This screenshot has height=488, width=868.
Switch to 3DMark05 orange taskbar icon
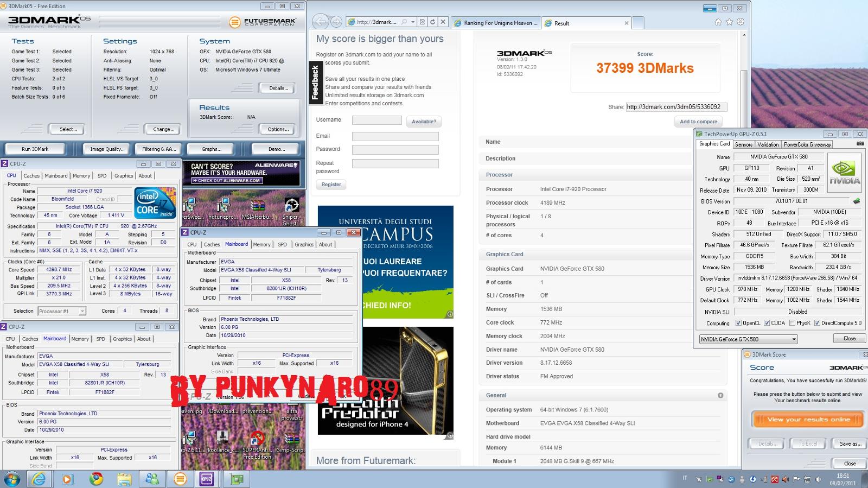180,479
